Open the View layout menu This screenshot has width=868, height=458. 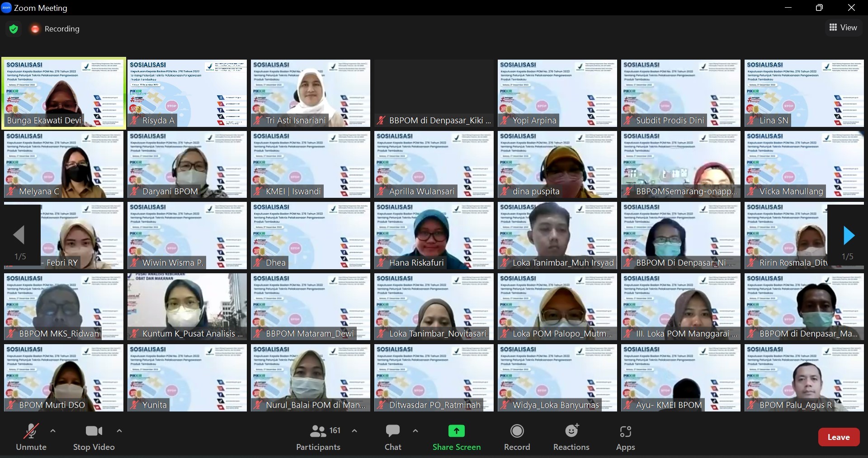843,28
